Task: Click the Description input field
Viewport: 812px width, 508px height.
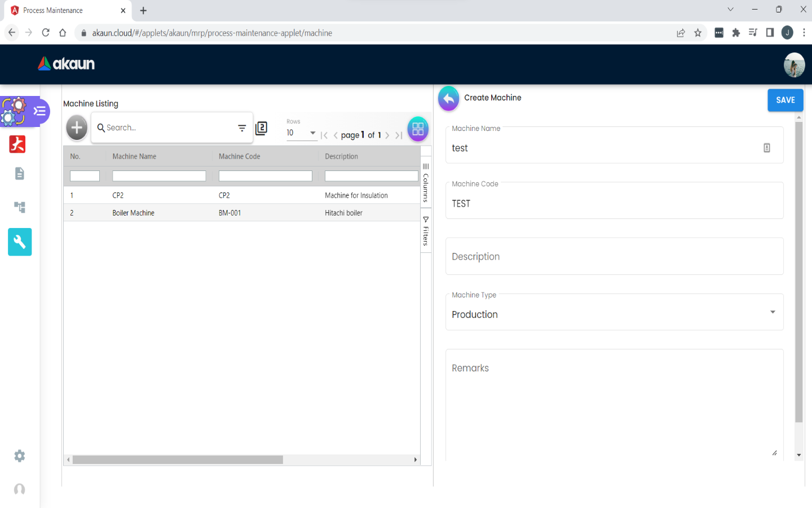Action: (x=614, y=257)
